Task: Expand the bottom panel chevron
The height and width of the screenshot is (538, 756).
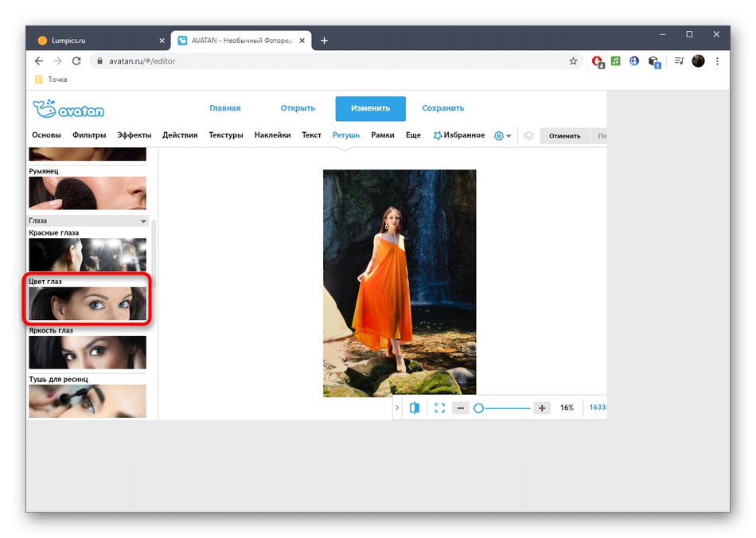Action: tap(397, 407)
